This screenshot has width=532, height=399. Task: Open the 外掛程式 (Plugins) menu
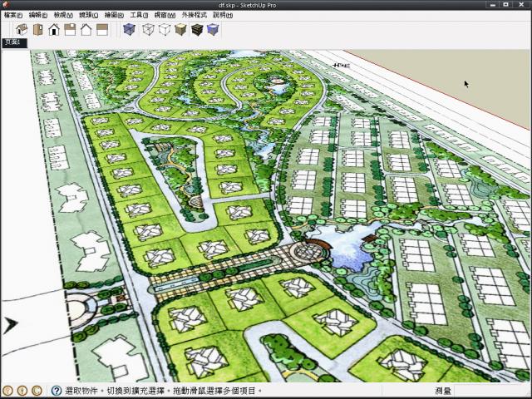(194, 15)
